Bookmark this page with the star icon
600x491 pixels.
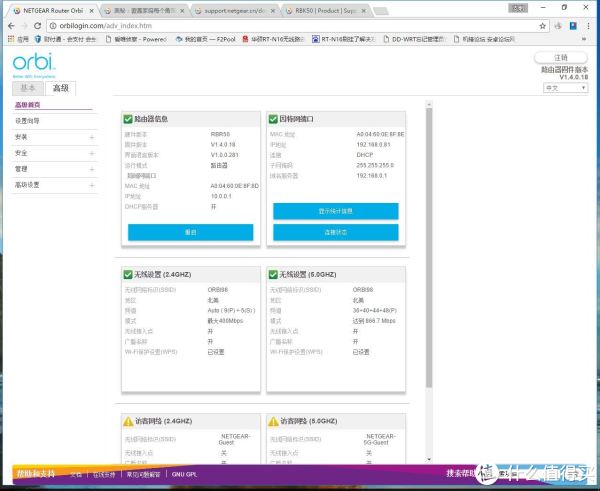point(543,26)
